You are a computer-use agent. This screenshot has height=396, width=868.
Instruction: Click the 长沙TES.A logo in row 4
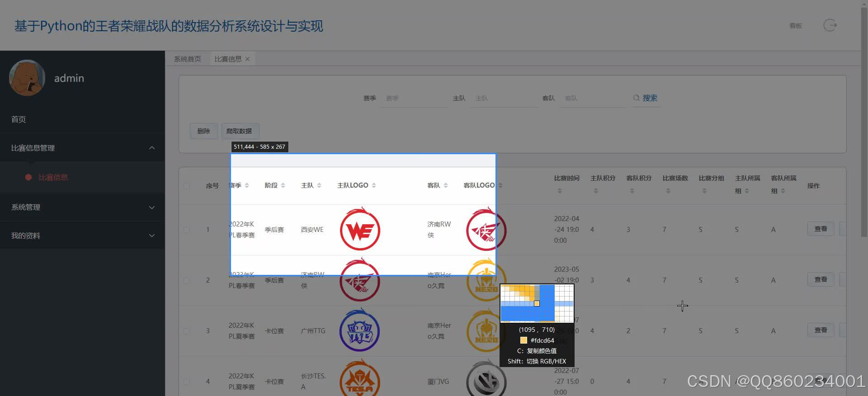point(360,378)
